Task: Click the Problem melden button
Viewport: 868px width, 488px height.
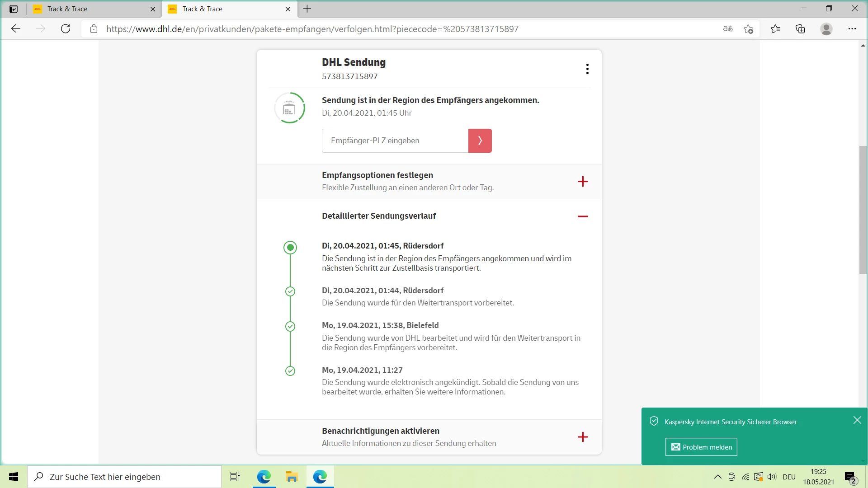Action: point(701,447)
